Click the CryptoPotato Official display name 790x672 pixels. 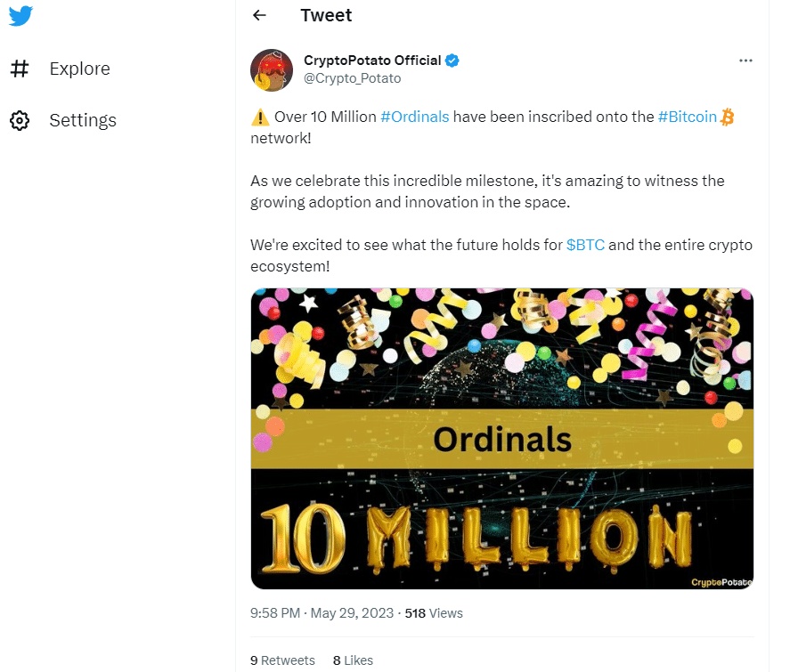(372, 61)
